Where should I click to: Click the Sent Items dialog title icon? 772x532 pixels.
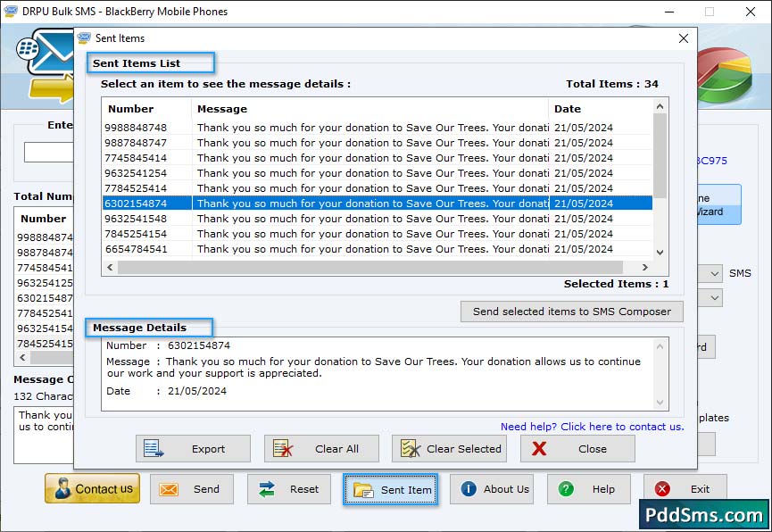point(84,37)
